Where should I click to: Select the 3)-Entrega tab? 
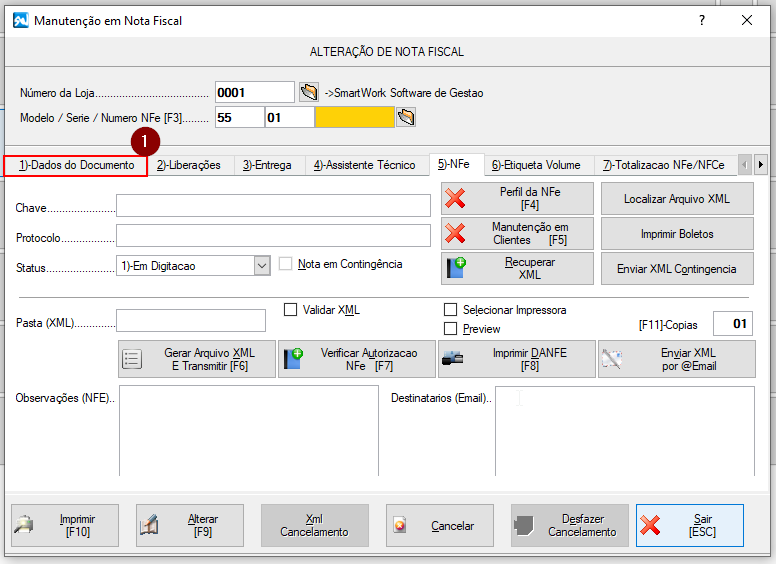[x=267, y=165]
